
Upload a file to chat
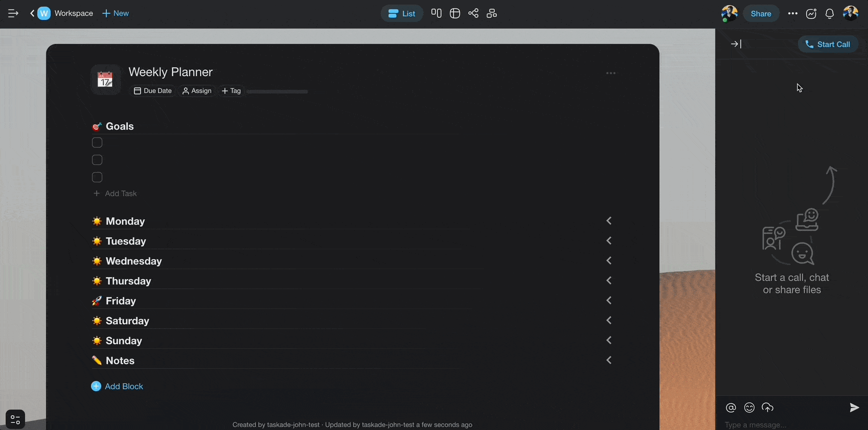(x=768, y=408)
